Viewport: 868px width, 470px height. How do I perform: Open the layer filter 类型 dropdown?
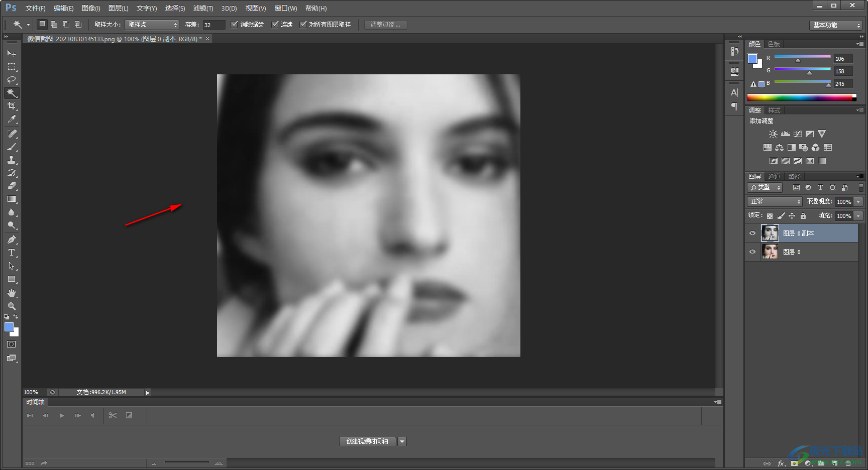[765, 187]
